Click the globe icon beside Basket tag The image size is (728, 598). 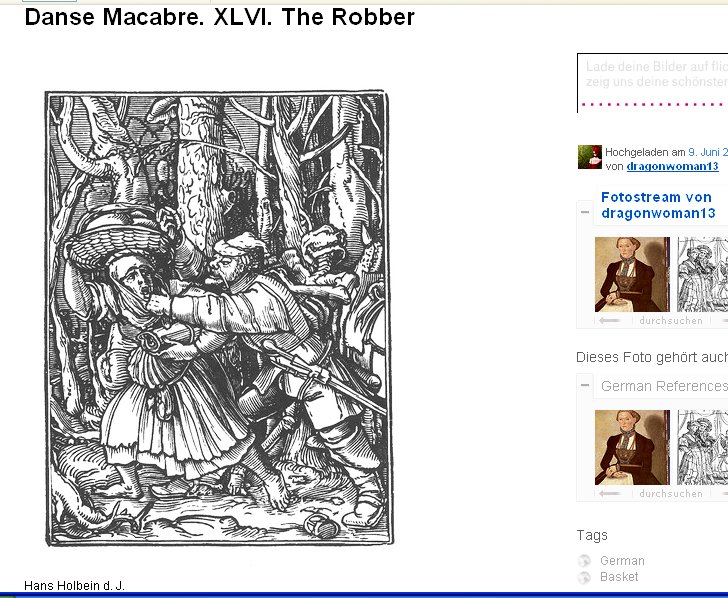click(584, 577)
